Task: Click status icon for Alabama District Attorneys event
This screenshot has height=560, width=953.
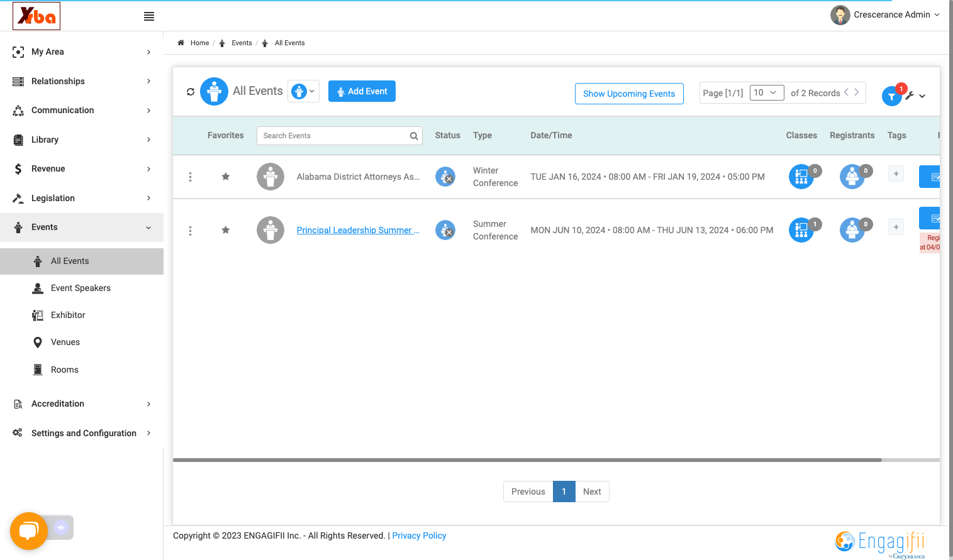Action: click(445, 177)
